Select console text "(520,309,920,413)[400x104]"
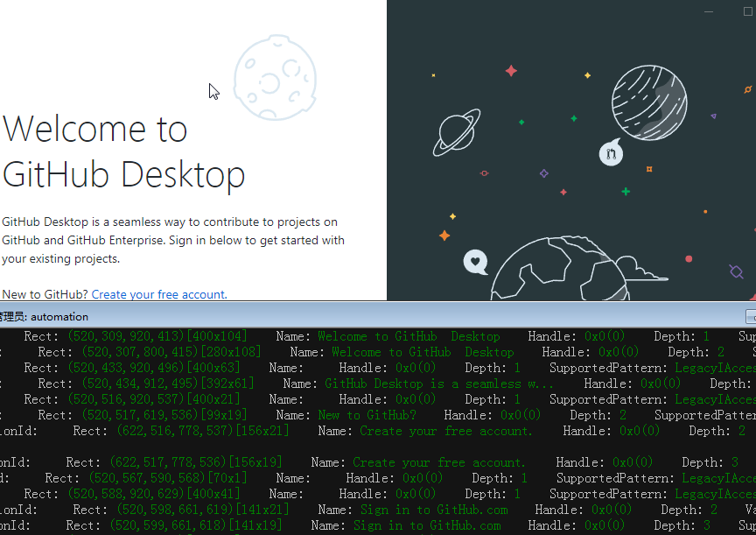Image resolution: width=756 pixels, height=535 pixels. pos(157,335)
